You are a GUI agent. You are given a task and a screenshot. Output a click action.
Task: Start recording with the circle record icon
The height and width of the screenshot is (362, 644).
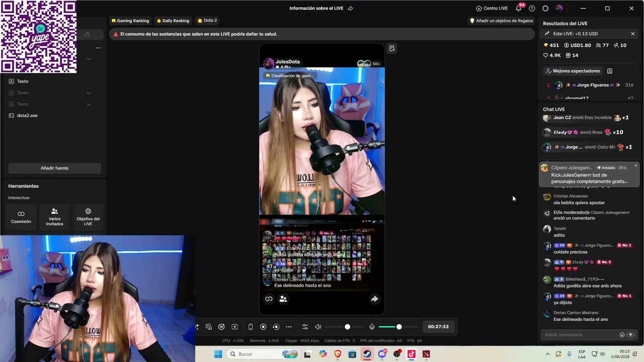(263, 327)
